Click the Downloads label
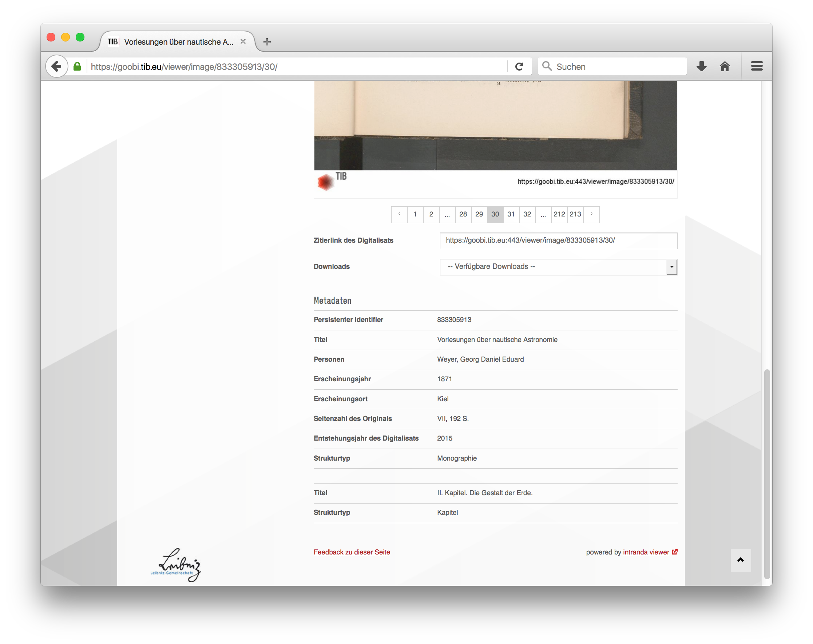813x644 pixels. coord(332,267)
